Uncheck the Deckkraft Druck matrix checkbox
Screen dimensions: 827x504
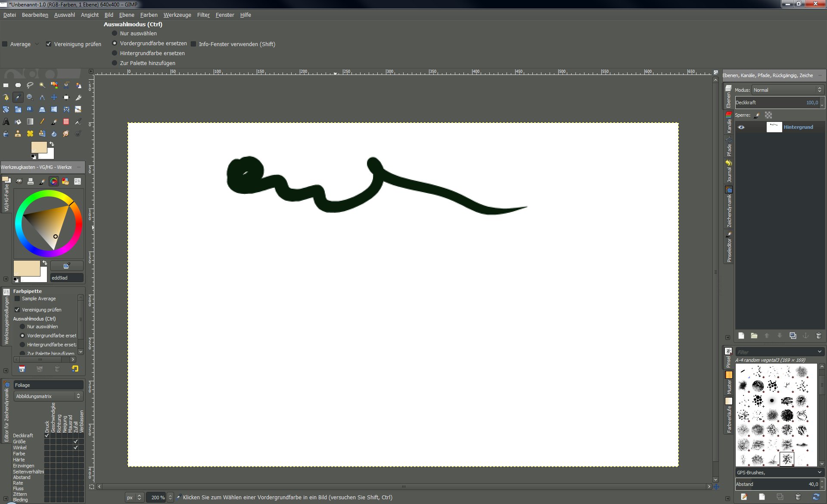point(47,436)
